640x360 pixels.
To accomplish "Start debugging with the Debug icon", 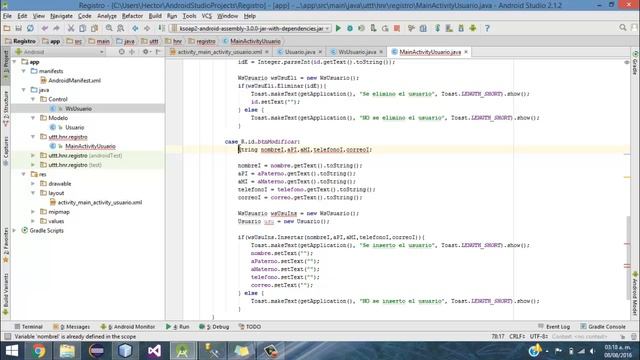I will point(350,28).
